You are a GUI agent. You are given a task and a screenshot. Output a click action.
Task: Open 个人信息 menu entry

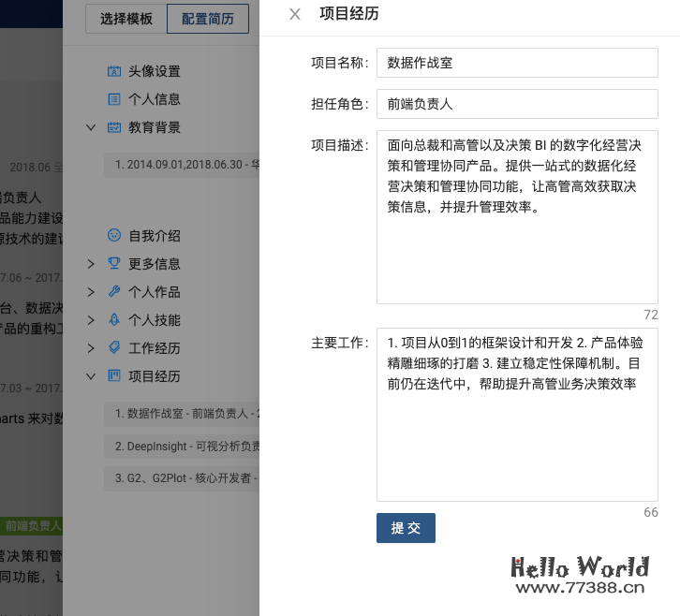click(154, 99)
